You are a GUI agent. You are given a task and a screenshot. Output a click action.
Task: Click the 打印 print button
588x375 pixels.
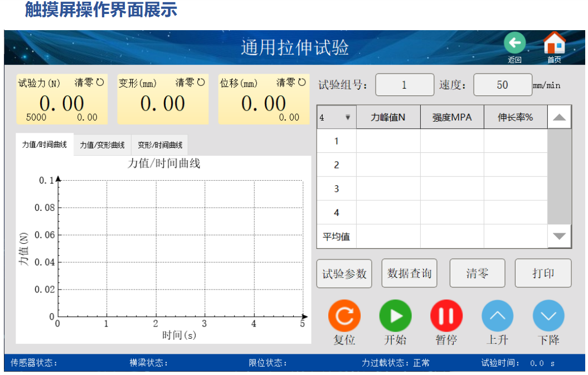click(x=543, y=273)
